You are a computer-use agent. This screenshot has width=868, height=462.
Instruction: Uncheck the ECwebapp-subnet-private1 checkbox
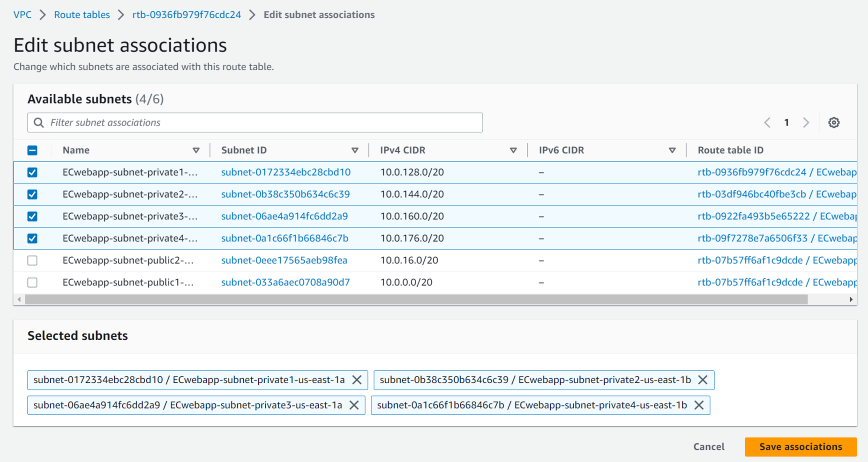[x=32, y=172]
